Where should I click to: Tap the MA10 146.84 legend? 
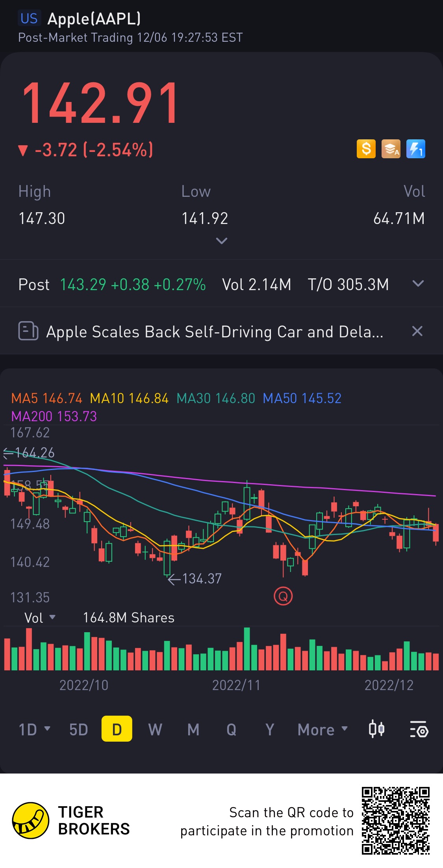coord(129,398)
